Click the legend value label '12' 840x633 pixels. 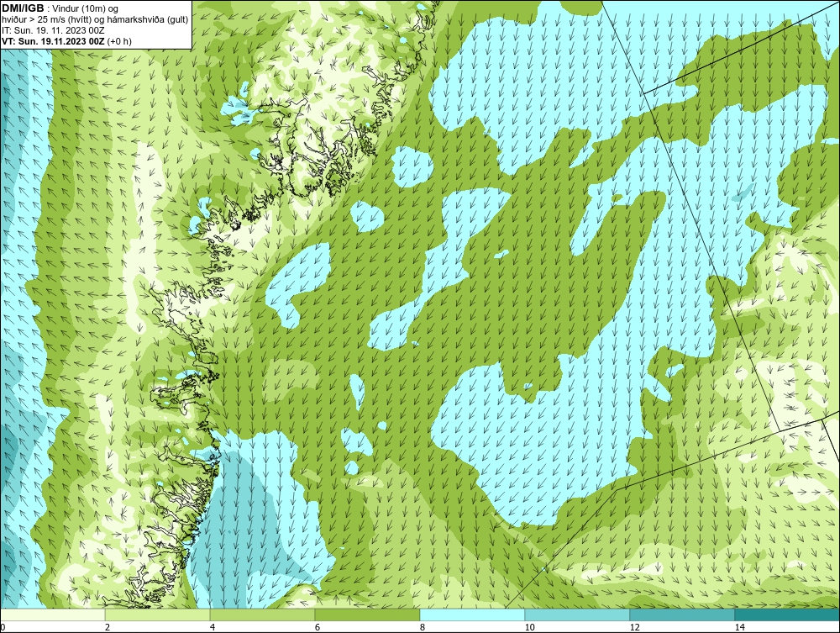click(634, 627)
